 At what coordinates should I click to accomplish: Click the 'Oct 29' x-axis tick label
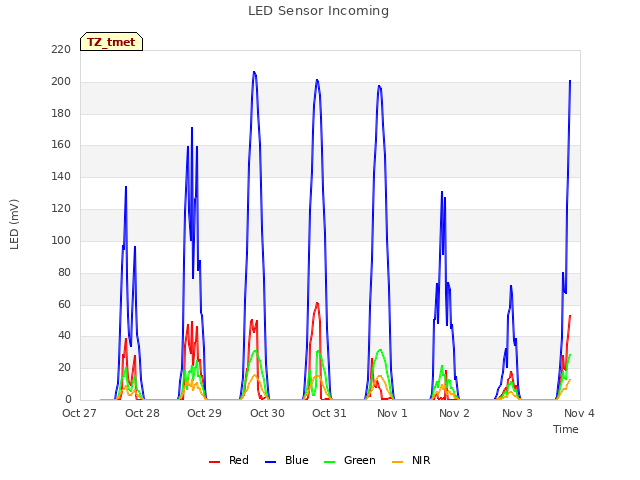pos(204,413)
